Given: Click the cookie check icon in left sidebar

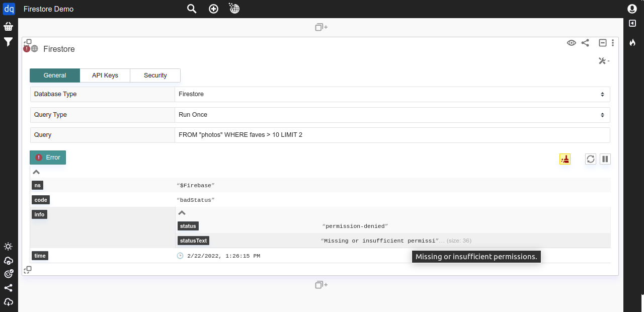Looking at the screenshot, I should [9, 274].
